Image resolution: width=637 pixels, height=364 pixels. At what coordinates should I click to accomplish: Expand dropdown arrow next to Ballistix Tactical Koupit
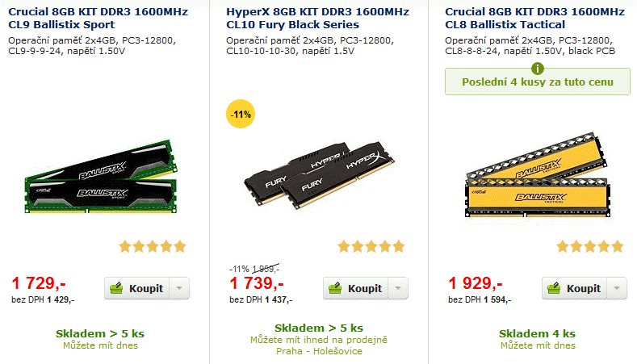617,288
